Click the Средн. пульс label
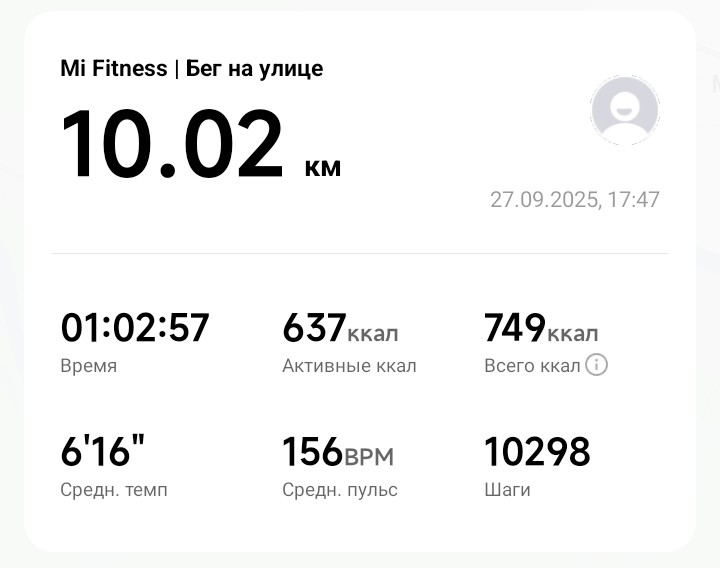The width and height of the screenshot is (720, 568). [340, 490]
